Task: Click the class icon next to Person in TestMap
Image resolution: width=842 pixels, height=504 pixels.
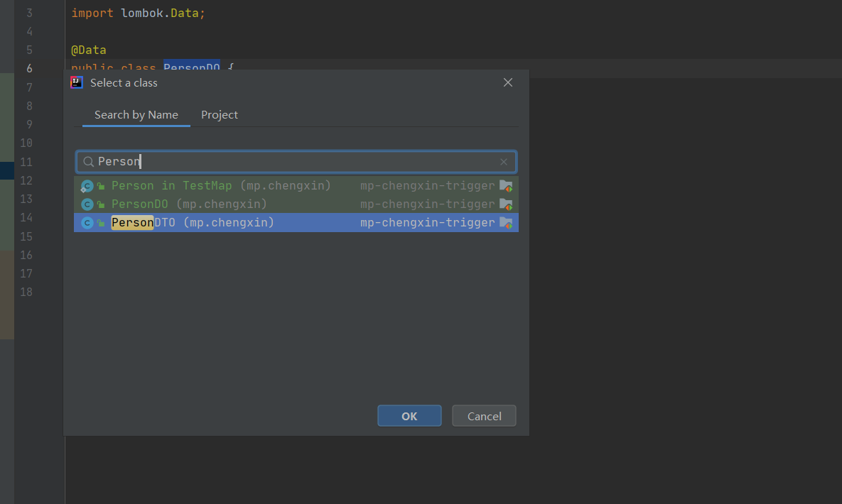Action: pyautogui.click(x=87, y=185)
